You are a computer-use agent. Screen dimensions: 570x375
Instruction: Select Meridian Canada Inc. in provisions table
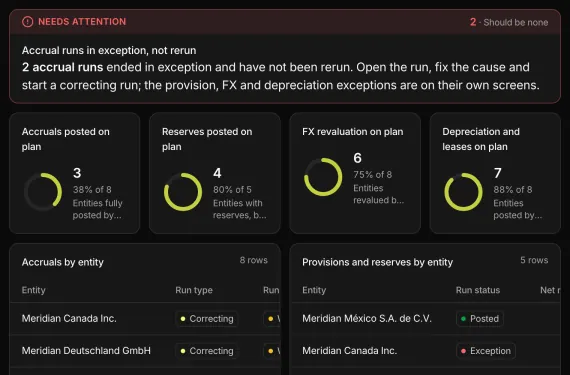click(426, 351)
